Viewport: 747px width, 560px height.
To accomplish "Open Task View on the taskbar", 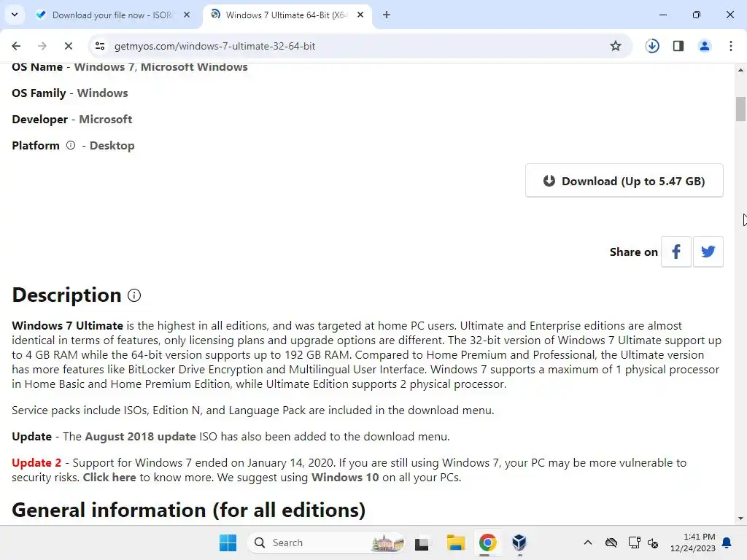I will 422,542.
